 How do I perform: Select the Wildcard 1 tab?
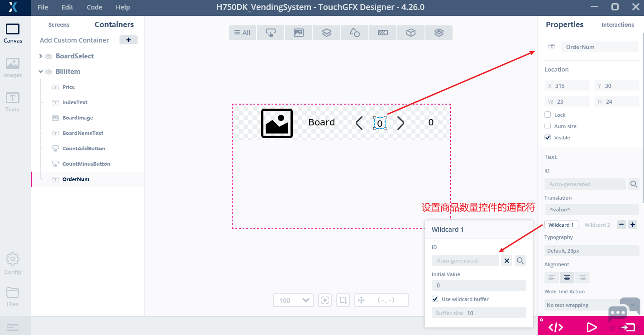pos(561,225)
